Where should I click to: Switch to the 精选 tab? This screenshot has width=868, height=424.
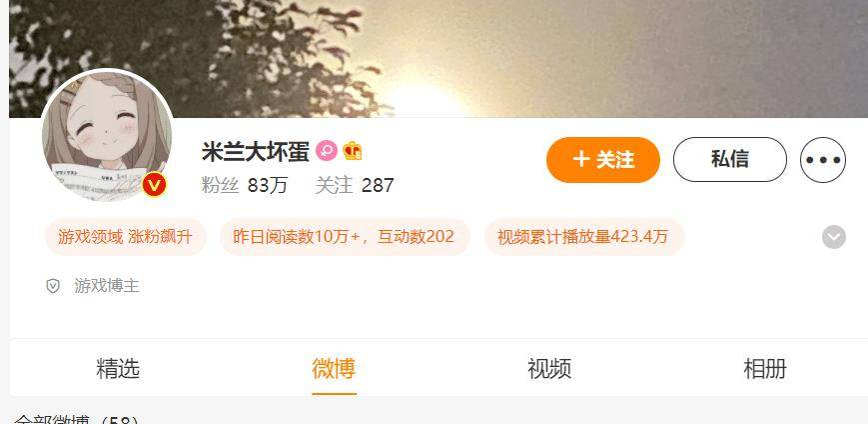pyautogui.click(x=118, y=369)
